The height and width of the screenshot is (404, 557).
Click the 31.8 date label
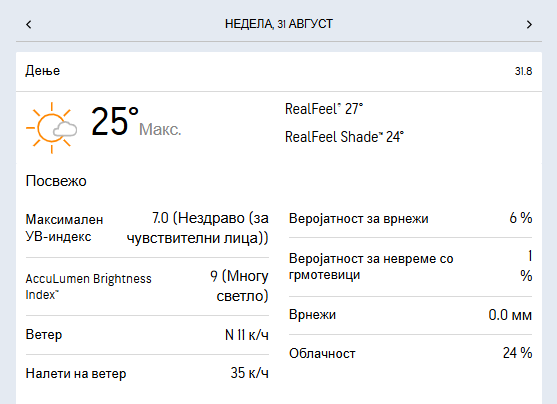(523, 71)
